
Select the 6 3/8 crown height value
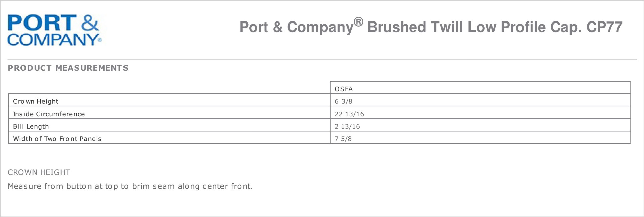click(343, 101)
